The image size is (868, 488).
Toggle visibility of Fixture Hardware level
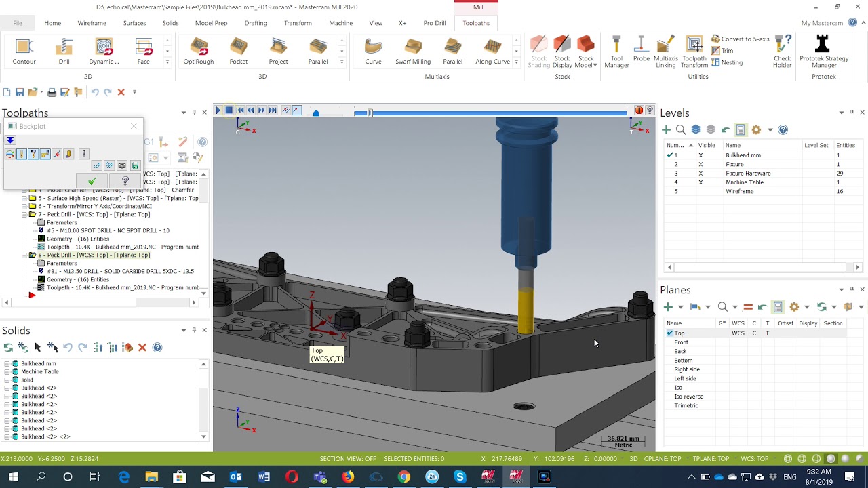point(701,174)
